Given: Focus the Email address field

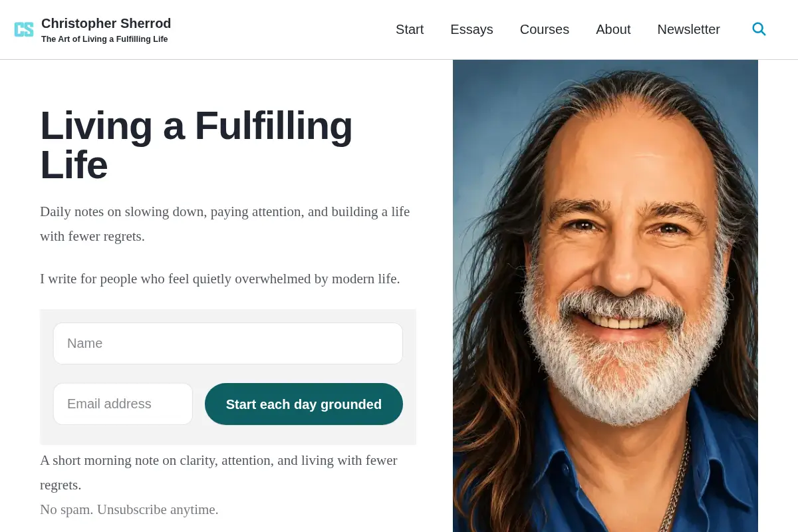Looking at the screenshot, I should point(123,404).
